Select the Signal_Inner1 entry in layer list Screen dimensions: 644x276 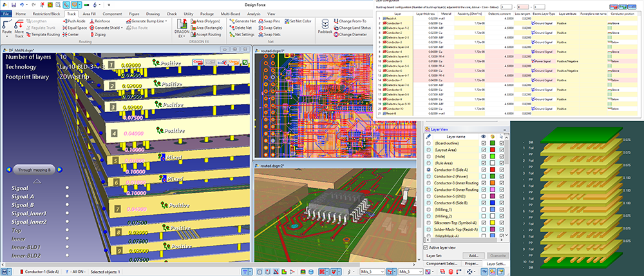coord(29,213)
